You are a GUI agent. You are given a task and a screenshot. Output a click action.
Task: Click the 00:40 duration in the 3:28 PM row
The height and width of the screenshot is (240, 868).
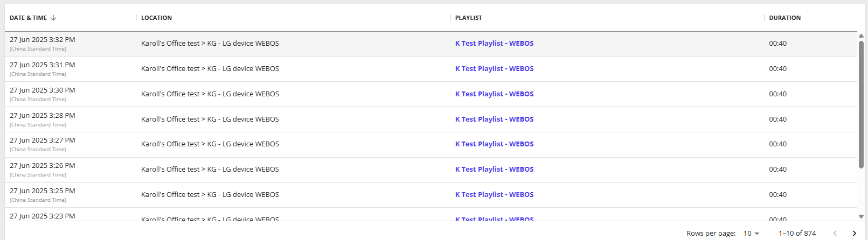[x=777, y=119]
